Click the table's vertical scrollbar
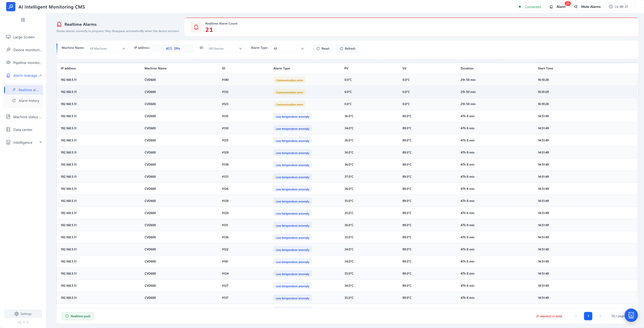The width and height of the screenshot is (644, 328). 638,185
